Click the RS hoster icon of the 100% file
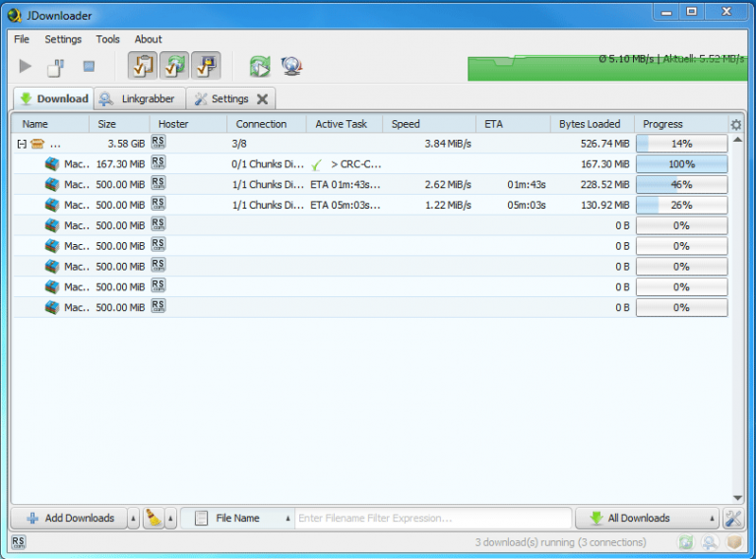 pyautogui.click(x=158, y=163)
